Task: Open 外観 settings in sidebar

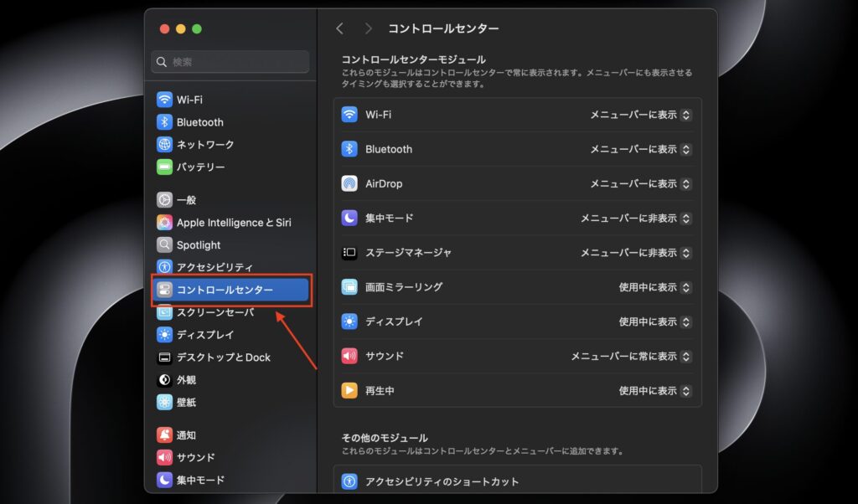Action: (231, 380)
